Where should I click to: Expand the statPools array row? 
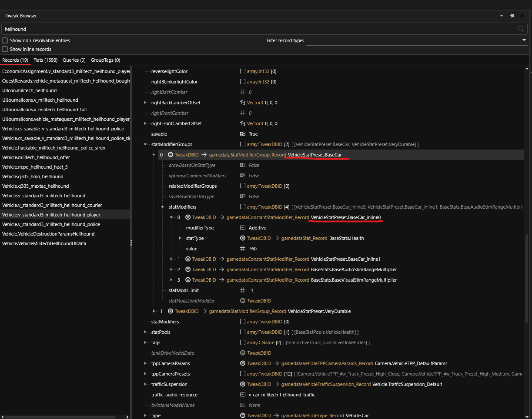pos(145,332)
